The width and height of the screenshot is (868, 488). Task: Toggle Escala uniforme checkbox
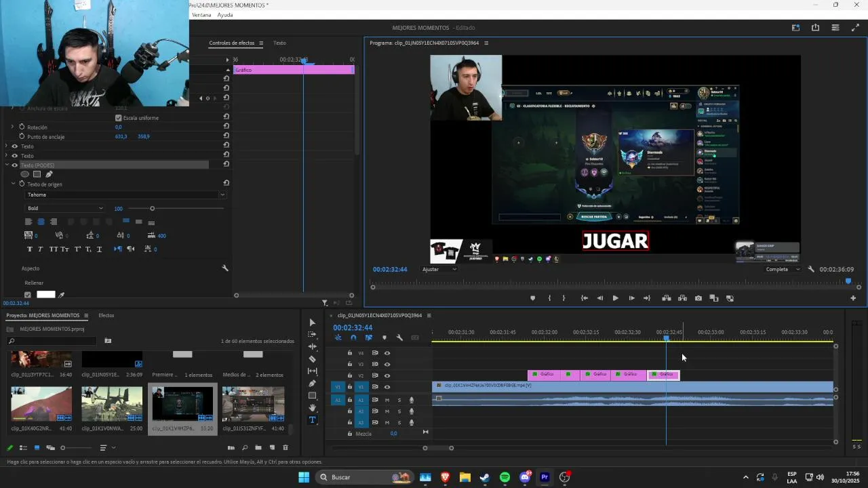coord(119,118)
